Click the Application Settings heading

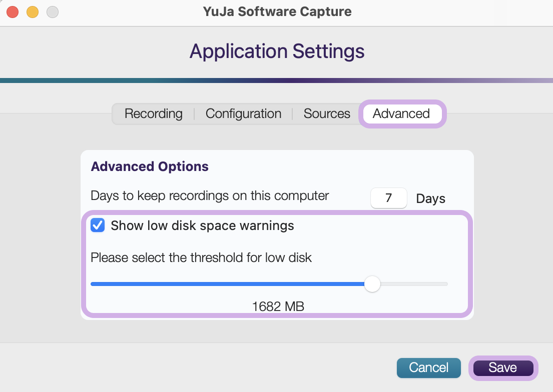(277, 51)
